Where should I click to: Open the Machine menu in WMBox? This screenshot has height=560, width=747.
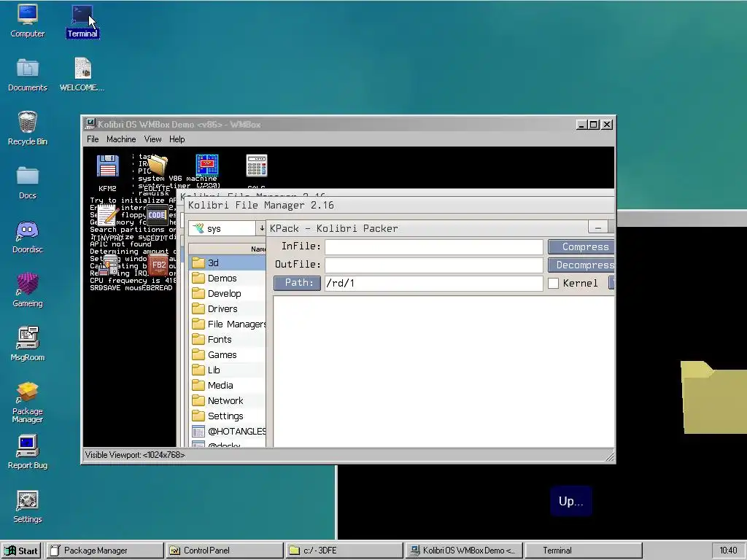[121, 139]
